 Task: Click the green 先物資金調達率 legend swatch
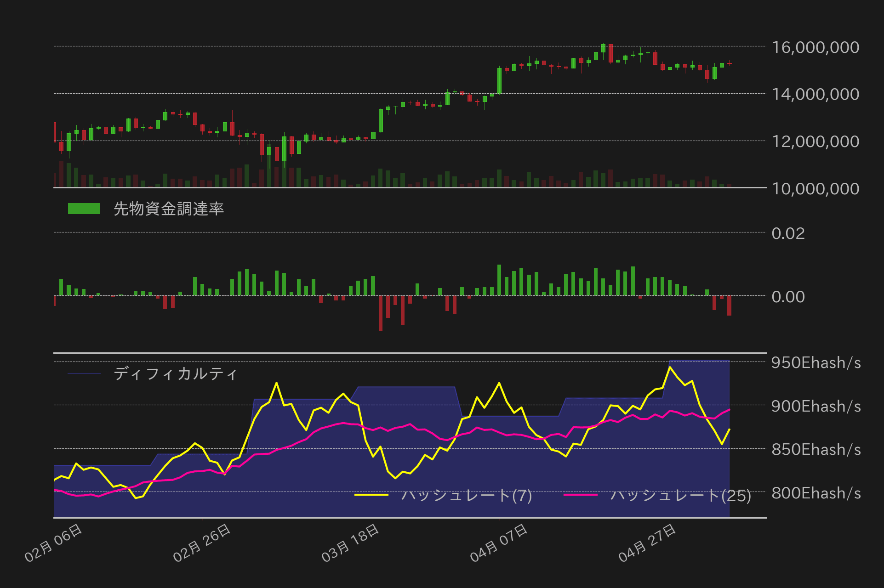click(x=84, y=209)
